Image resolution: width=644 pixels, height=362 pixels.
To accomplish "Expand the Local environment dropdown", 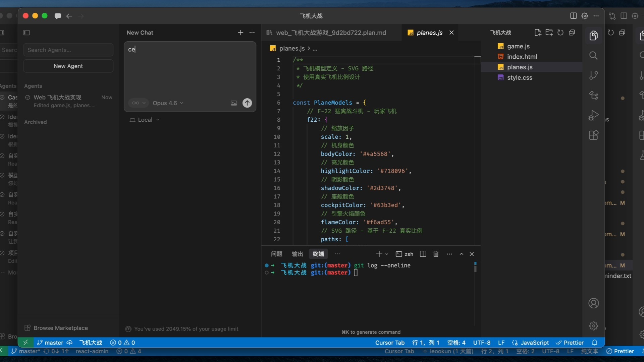I will [145, 120].
